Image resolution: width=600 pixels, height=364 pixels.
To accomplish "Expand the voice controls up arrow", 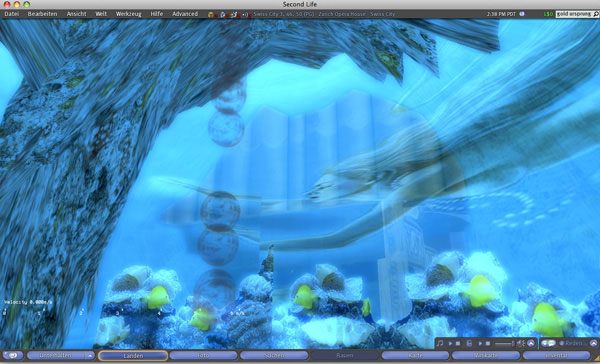I will tap(593, 343).
